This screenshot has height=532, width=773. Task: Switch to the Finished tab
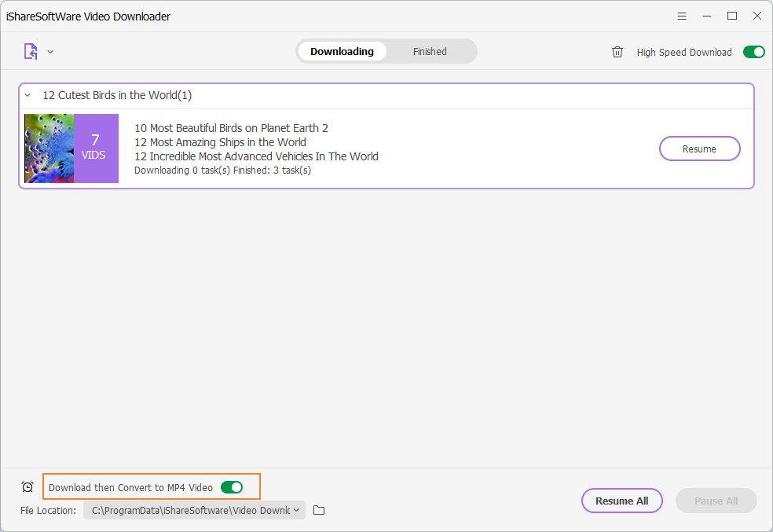[x=430, y=51]
